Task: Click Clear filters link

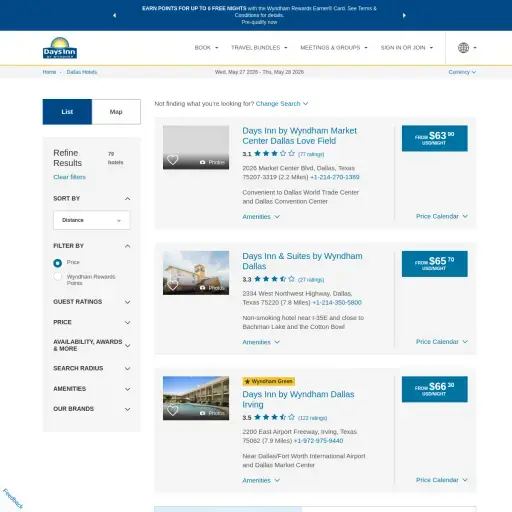Action: [69, 177]
